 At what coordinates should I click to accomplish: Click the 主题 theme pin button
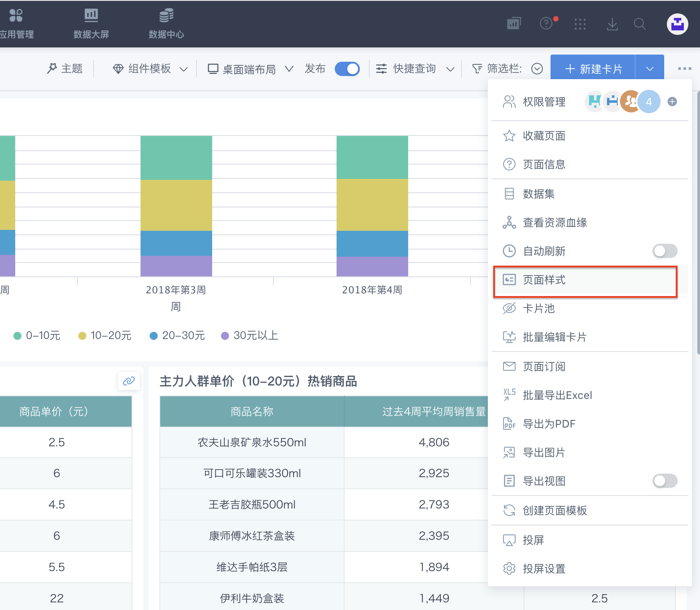pos(65,68)
